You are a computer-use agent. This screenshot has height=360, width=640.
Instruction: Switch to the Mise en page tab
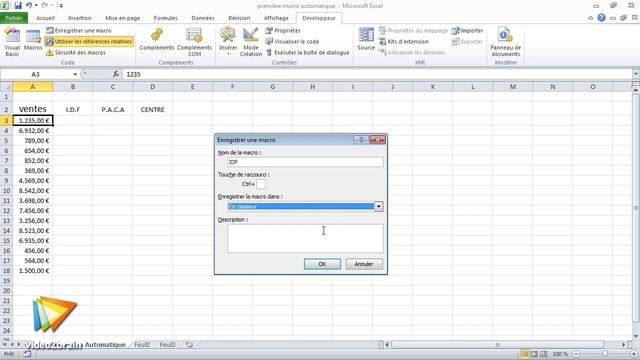coord(122,18)
